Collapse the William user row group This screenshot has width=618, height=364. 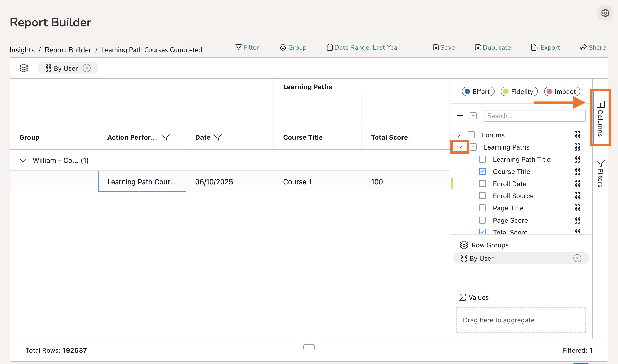[23, 160]
